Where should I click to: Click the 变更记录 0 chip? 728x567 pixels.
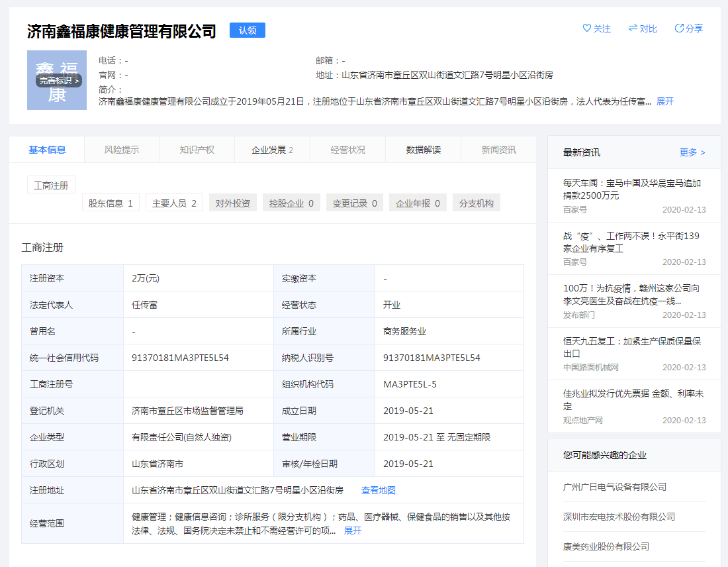(355, 203)
